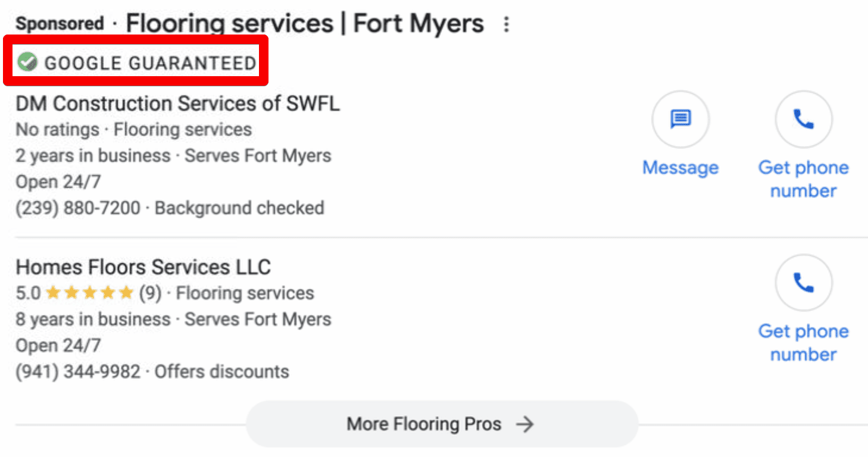Click the GOOGLE GUARANTEED label text

(x=150, y=62)
